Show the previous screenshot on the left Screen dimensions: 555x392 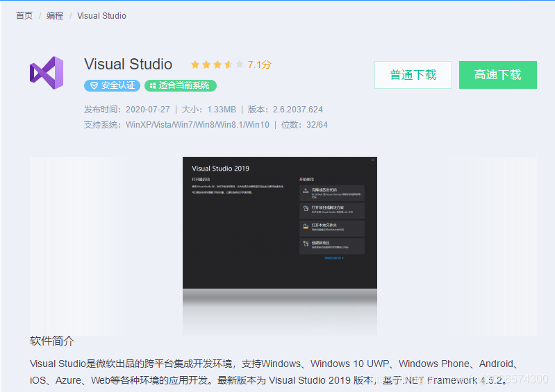point(78,246)
